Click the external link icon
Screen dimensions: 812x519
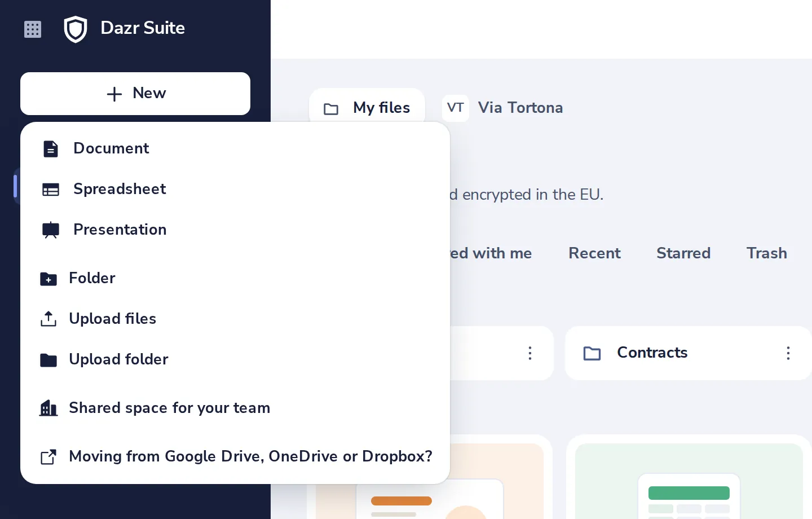(x=48, y=457)
